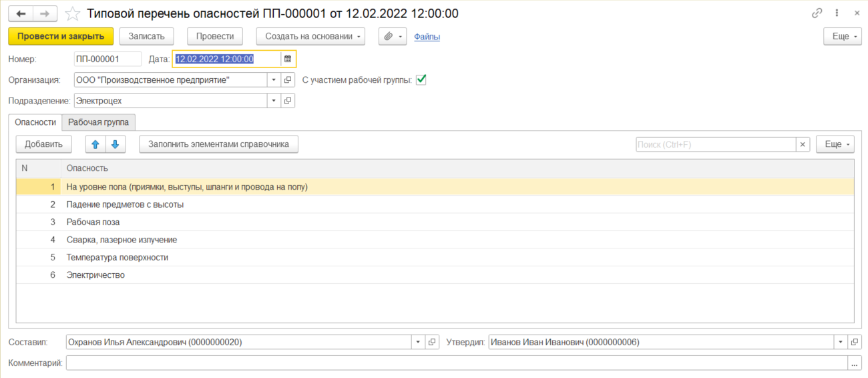
Task: Expand the Составил dropdown arrow
Action: (x=419, y=342)
